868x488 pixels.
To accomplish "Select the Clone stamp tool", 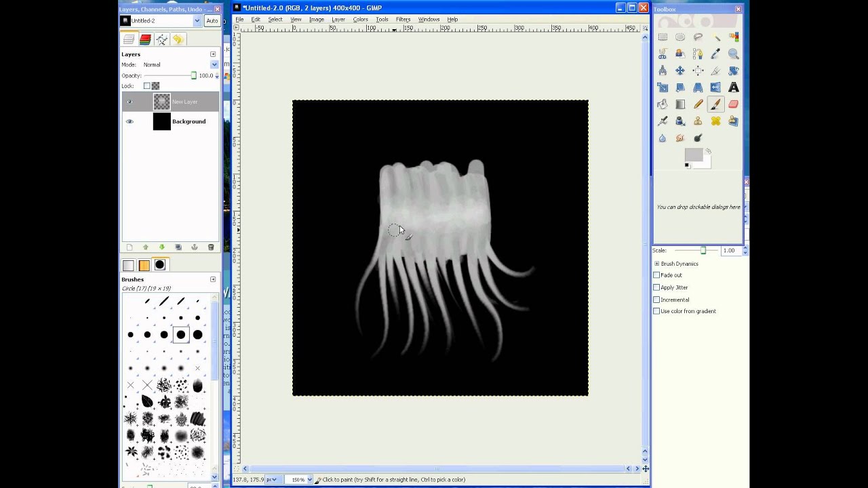I will 698,121.
